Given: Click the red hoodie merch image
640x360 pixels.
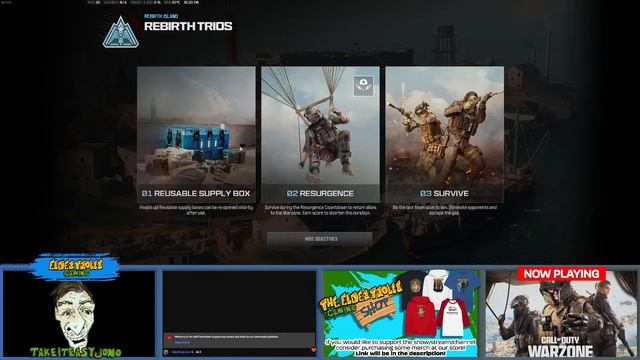Looking at the screenshot, I should tap(421, 316).
